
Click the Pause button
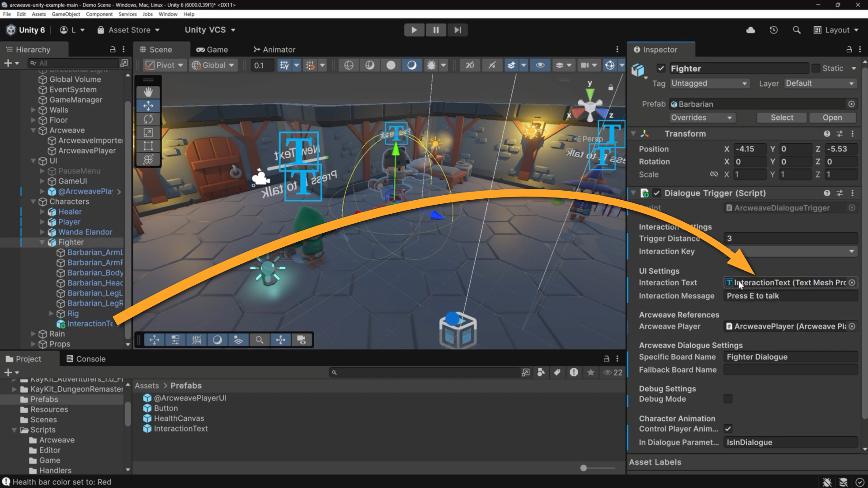click(436, 30)
